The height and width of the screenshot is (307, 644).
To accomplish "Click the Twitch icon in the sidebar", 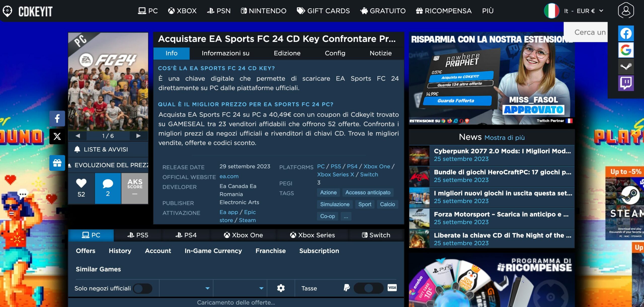I will click(626, 83).
